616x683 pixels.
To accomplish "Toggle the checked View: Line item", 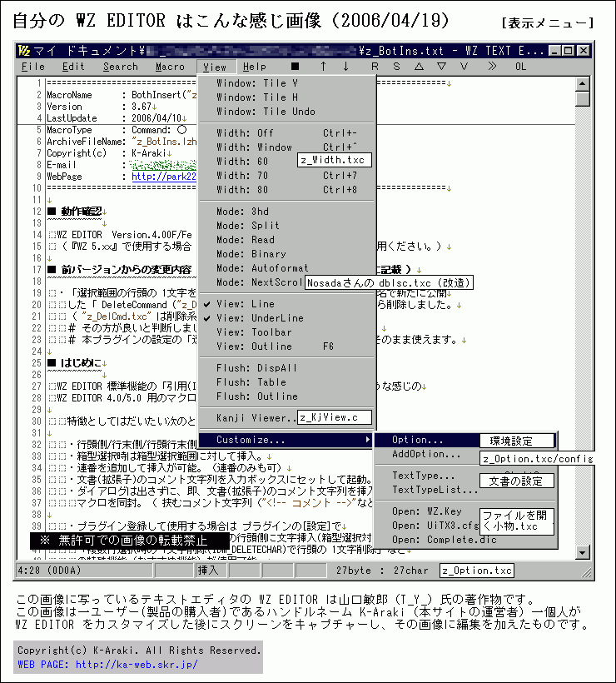I will 287,304.
